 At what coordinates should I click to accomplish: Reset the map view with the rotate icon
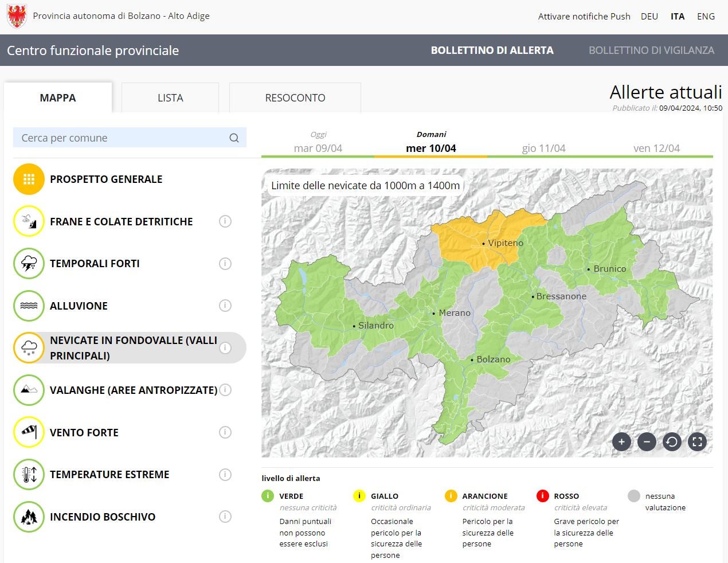click(x=672, y=441)
